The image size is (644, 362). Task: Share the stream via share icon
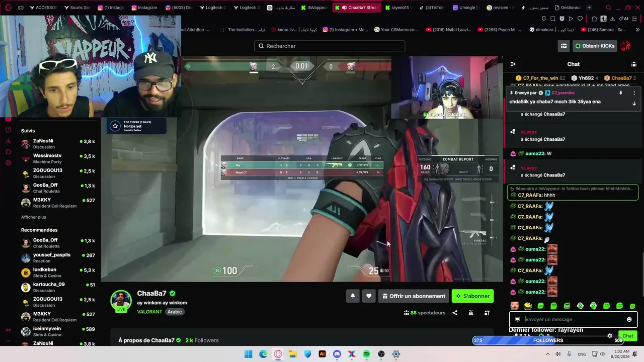tap(455, 313)
